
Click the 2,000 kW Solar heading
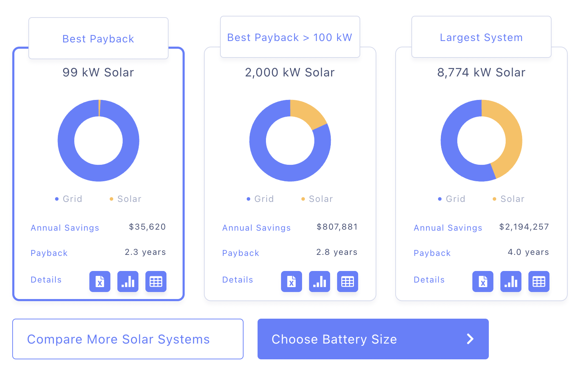pos(290,73)
